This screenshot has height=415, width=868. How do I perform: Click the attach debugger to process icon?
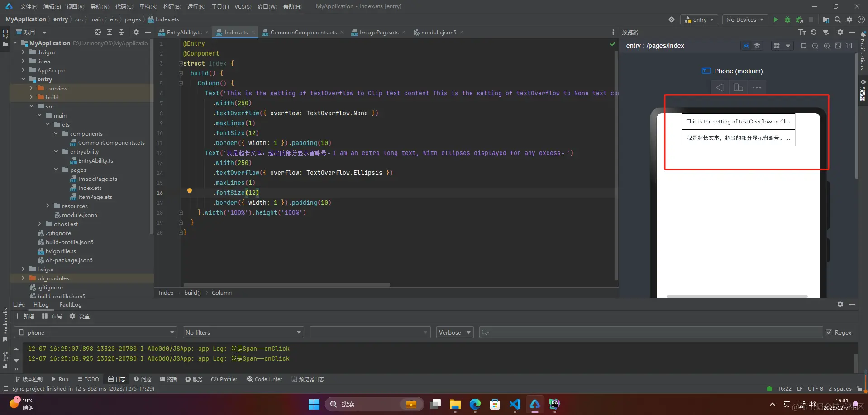pyautogui.click(x=800, y=19)
